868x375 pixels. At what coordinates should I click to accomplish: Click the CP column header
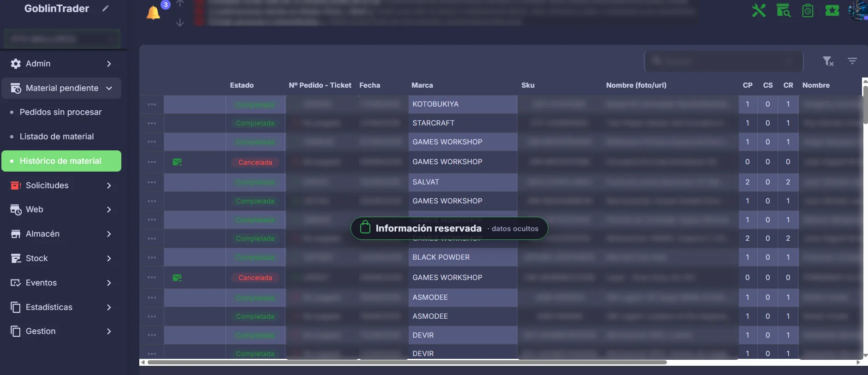coord(748,85)
